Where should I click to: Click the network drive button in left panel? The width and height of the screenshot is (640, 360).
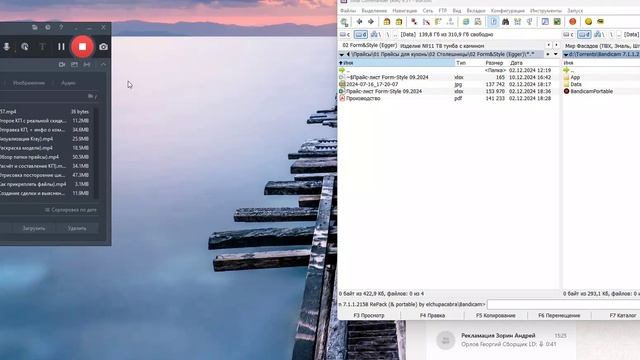pos(376,35)
